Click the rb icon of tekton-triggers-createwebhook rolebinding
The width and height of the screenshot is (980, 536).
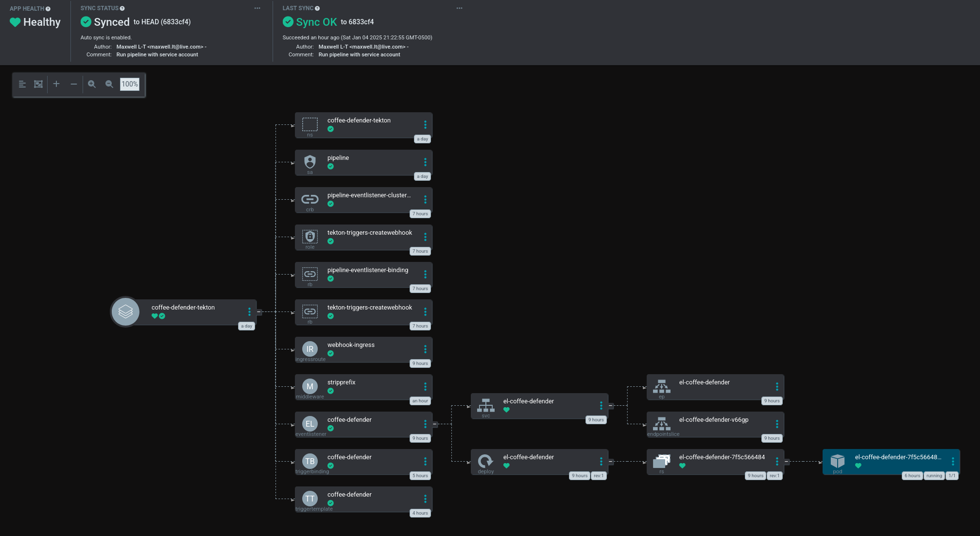coord(310,311)
